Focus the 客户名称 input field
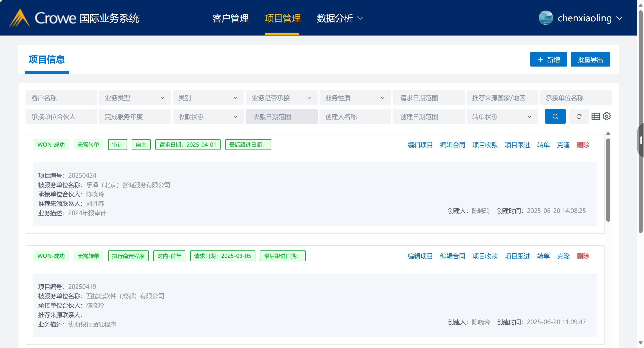 coord(61,98)
